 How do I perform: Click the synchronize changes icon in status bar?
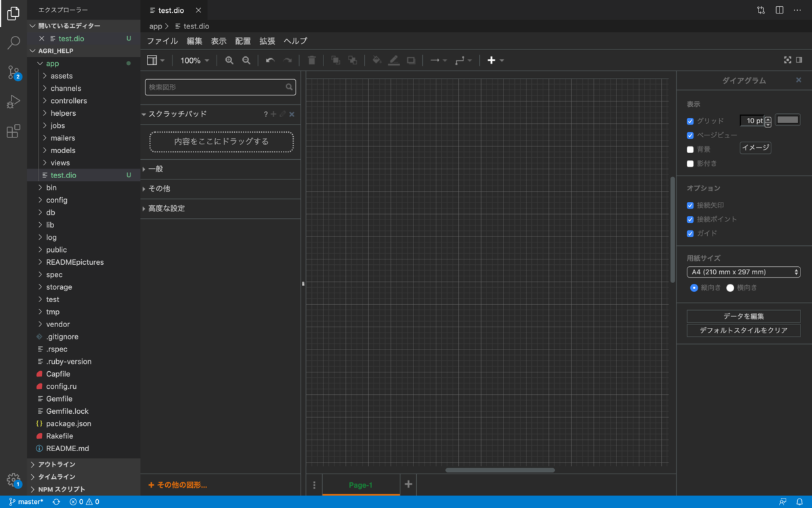56,502
